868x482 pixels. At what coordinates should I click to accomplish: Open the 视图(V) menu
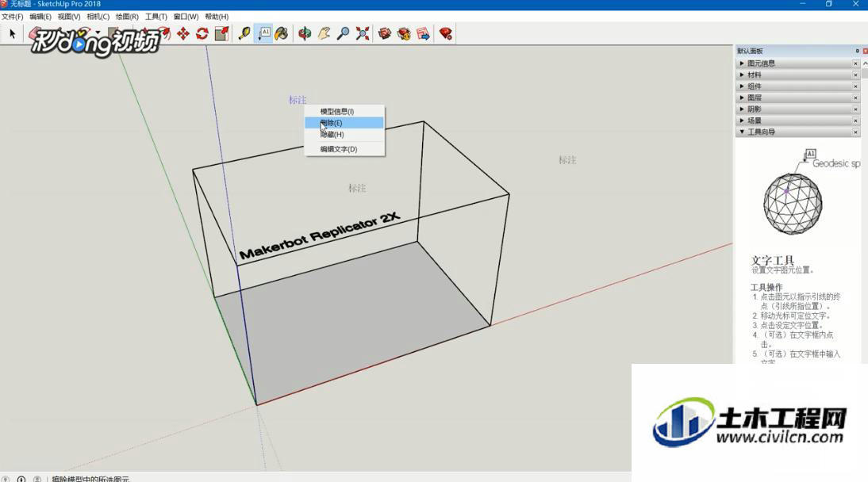pyautogui.click(x=69, y=17)
